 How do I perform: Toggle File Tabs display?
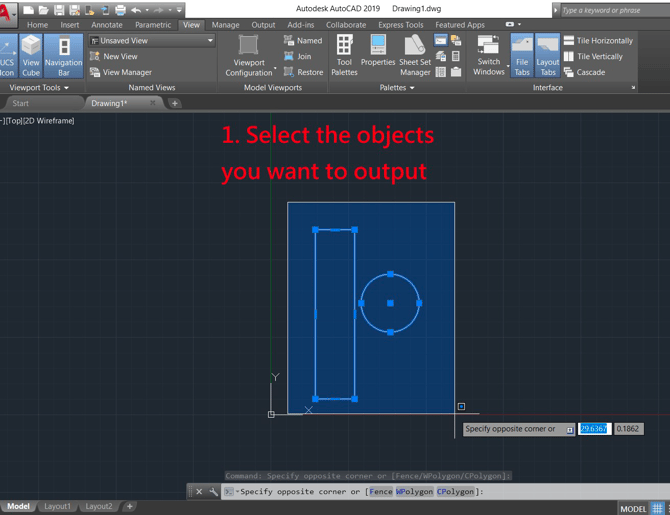(x=522, y=55)
